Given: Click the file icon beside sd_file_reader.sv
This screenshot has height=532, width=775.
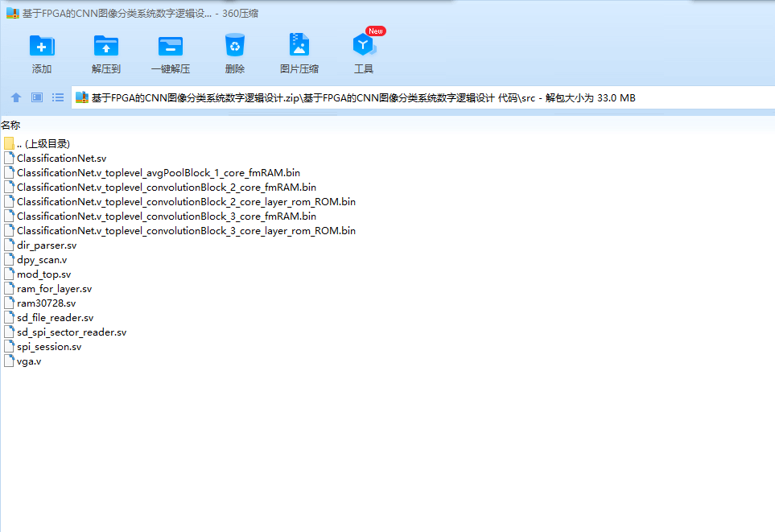Looking at the screenshot, I should pyautogui.click(x=9, y=317).
